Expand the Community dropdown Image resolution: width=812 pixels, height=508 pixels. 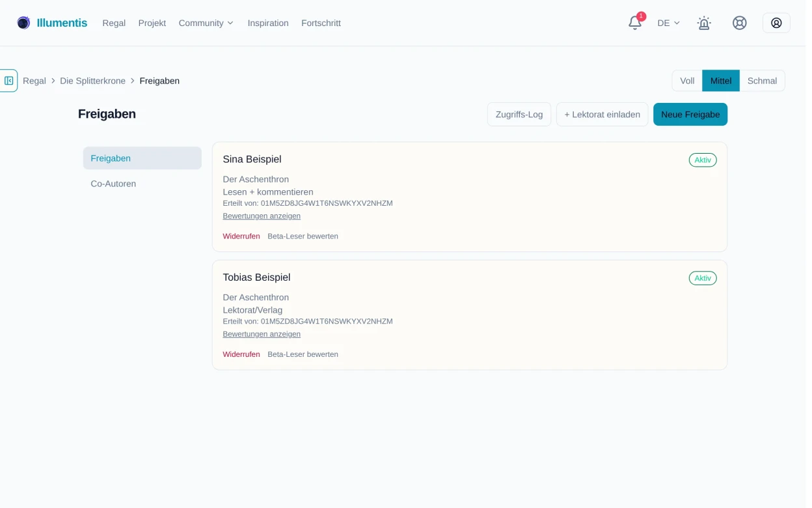coord(206,23)
